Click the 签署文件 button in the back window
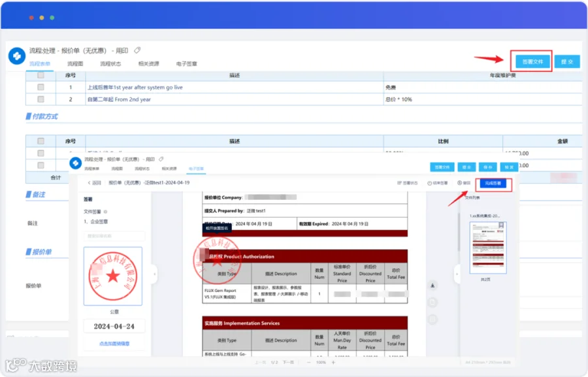Screen dimensions: 588x377 tap(532, 61)
